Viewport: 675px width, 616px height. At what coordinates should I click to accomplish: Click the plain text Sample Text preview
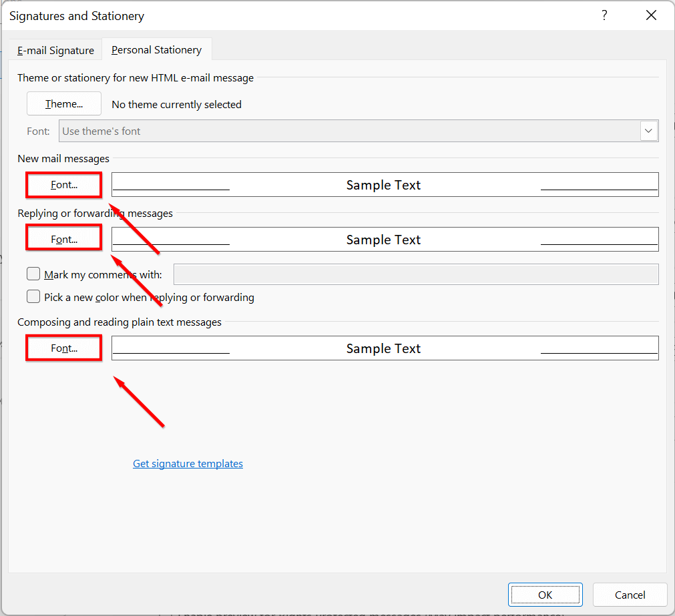coord(384,348)
